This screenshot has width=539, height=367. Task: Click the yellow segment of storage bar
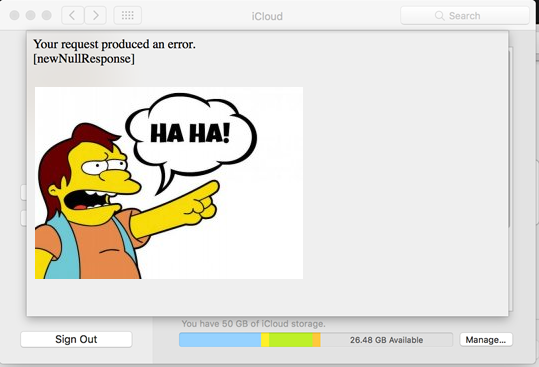[265, 340]
